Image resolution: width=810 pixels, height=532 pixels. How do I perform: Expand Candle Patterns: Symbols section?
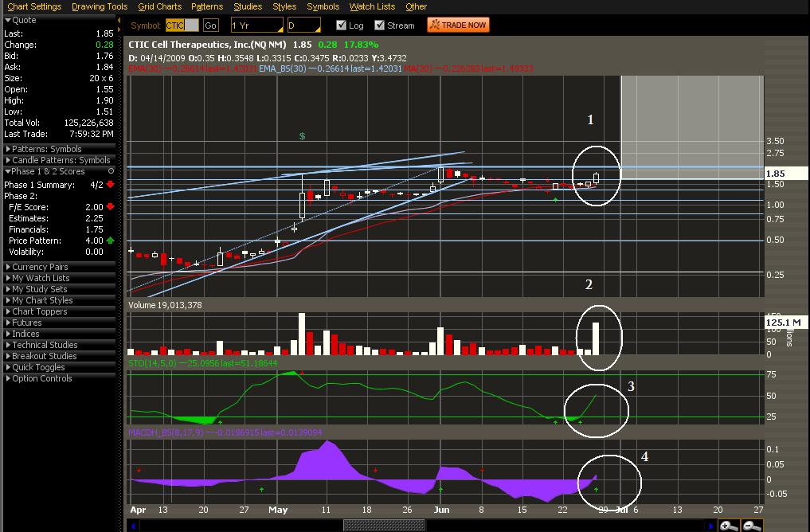[x=60, y=160]
